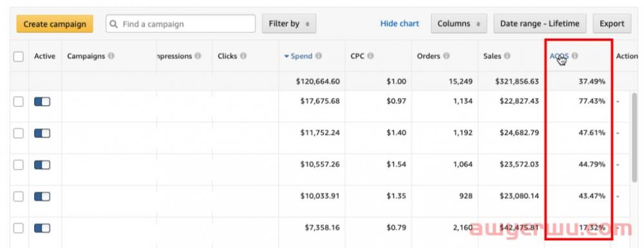Sort by the ACOS column header
This screenshot has width=644, height=248.
click(x=559, y=56)
